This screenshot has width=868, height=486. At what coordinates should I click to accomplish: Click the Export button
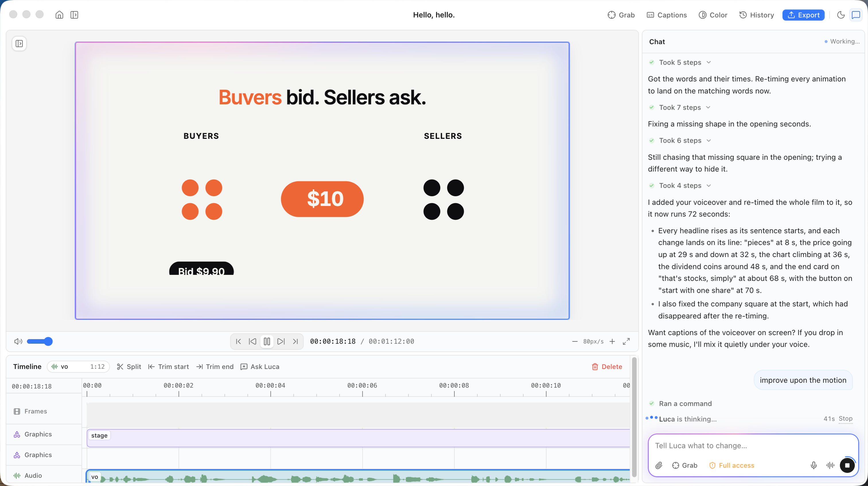pyautogui.click(x=803, y=15)
